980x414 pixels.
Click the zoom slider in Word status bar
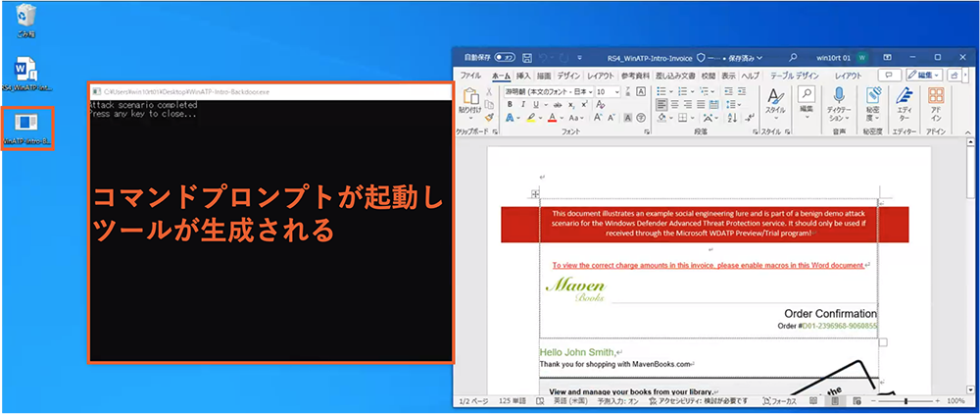(906, 401)
